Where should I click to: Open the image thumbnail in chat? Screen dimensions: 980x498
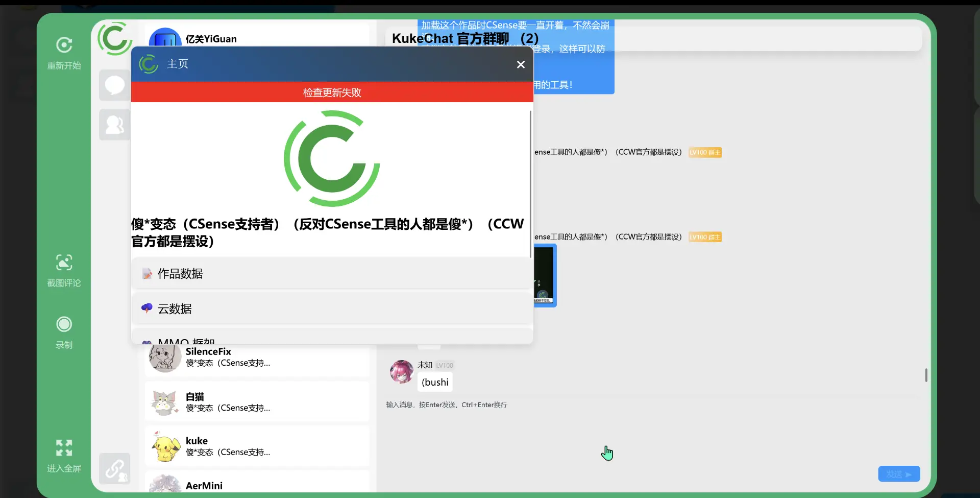click(x=545, y=276)
